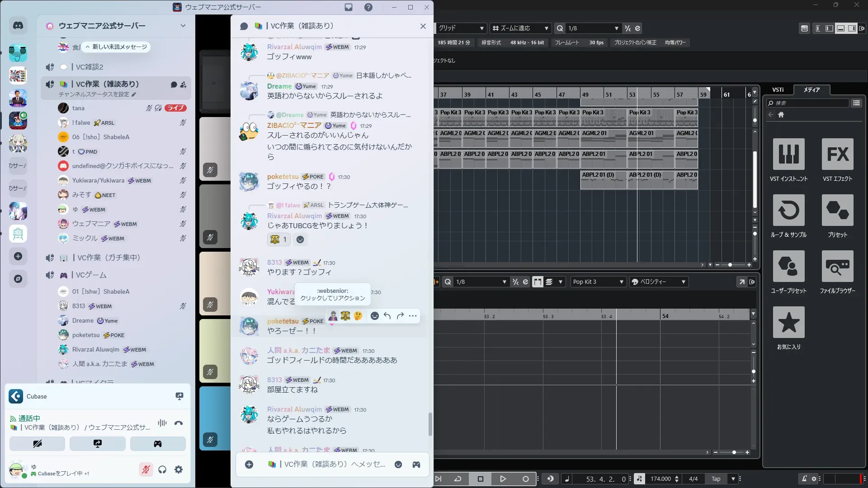Adjust the lower editor horizontal zoom slider

pyautogui.click(x=734, y=452)
